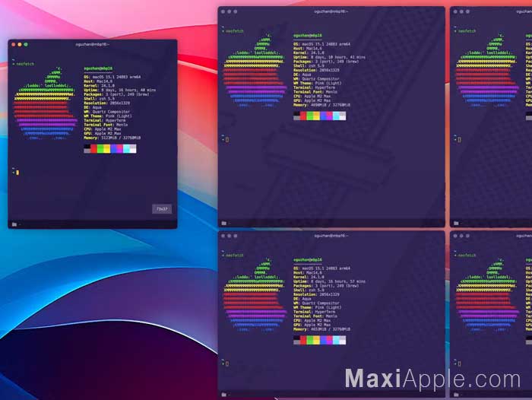Click the folder icon in the upper middle terminal's status bar
The height and width of the screenshot is (400, 532).
point(224,223)
